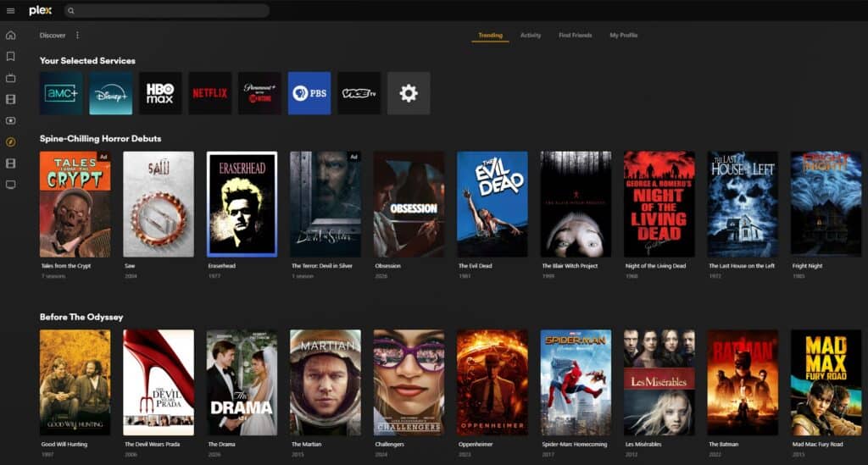
Task: Open Night of the Living Dead poster
Action: click(x=659, y=204)
